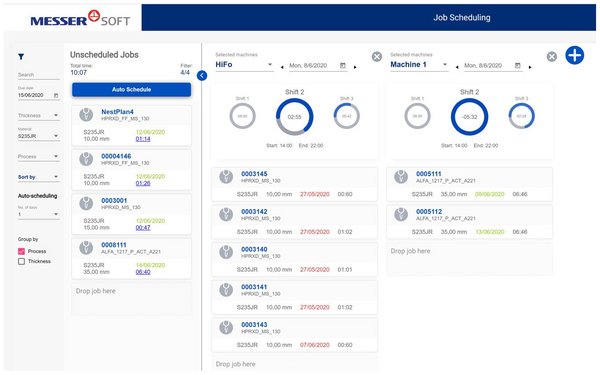Open the NestPlan4 job link

point(117,112)
